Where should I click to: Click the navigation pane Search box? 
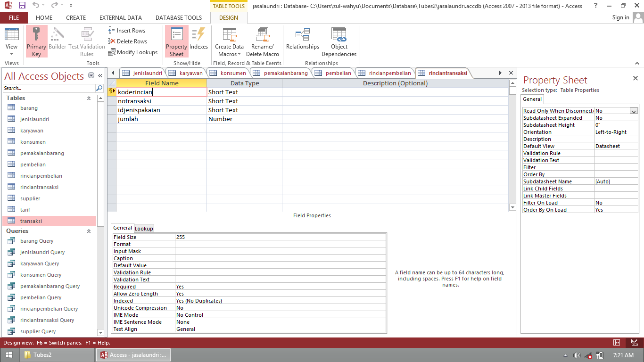click(49, 88)
